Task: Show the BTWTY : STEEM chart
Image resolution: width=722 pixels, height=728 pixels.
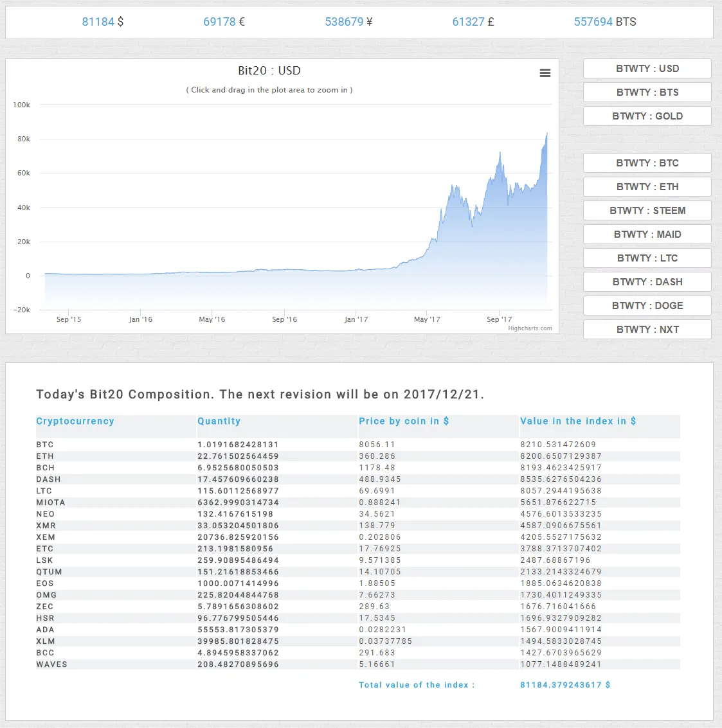Action: (x=647, y=210)
